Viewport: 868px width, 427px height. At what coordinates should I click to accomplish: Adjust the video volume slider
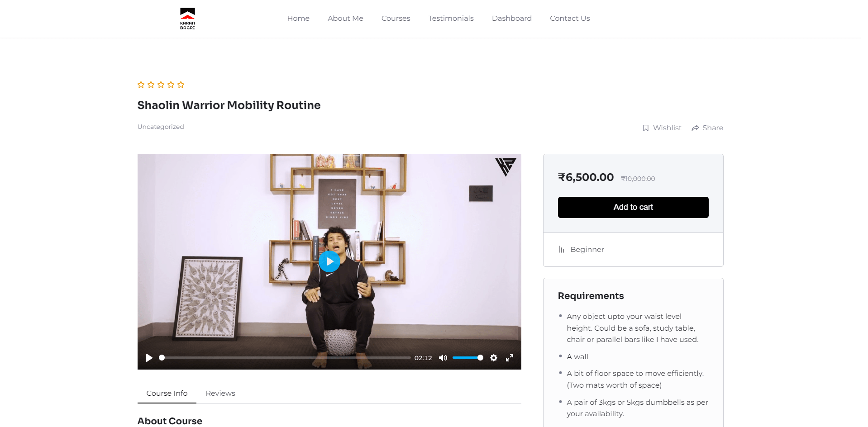[x=468, y=358]
